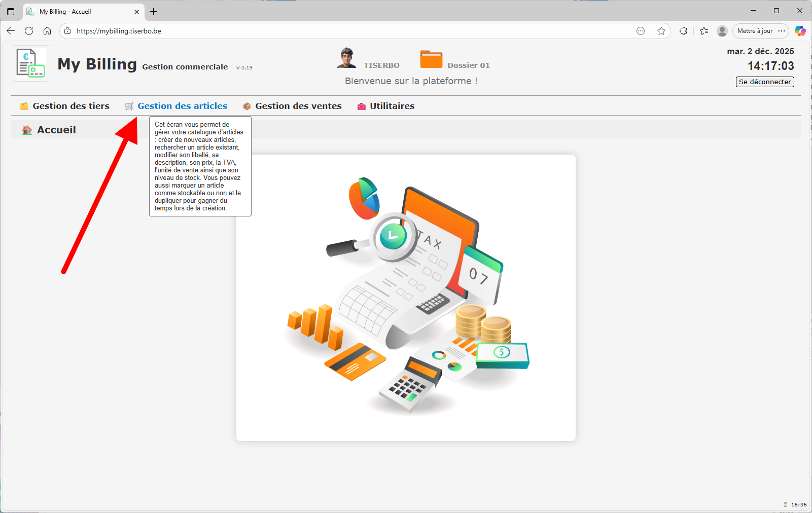
Task: Navigate back using the browser arrow icon
Action: coord(11,31)
